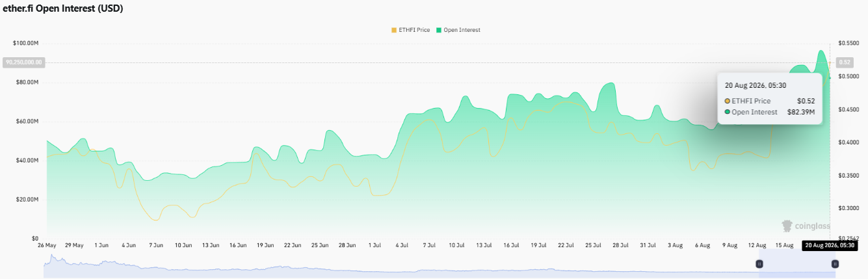The height and width of the screenshot is (279, 868).
Task: Click the $0.3500 right axis label
Action: tap(848, 175)
